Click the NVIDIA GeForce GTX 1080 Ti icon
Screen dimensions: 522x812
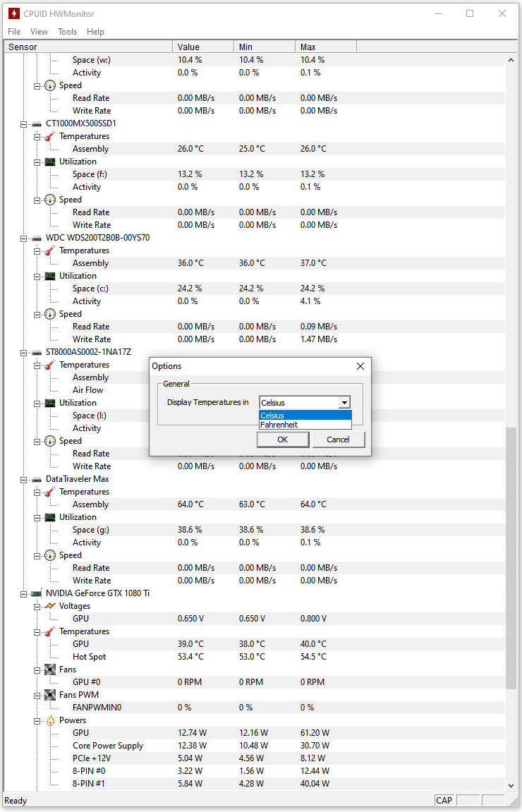coord(37,593)
